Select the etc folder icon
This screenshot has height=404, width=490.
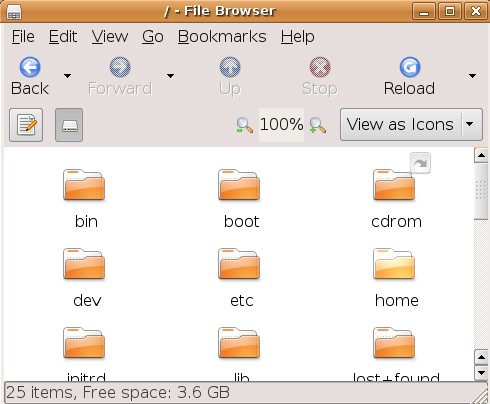[x=239, y=263]
